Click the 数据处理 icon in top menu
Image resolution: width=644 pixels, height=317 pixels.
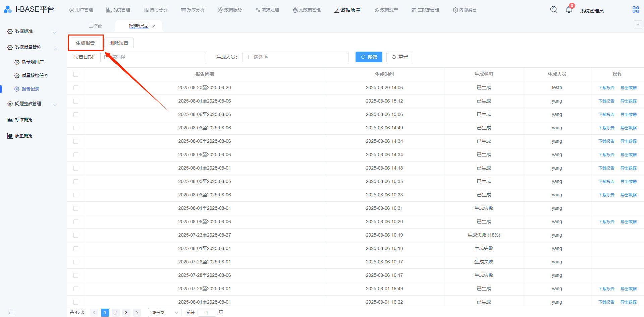click(258, 10)
